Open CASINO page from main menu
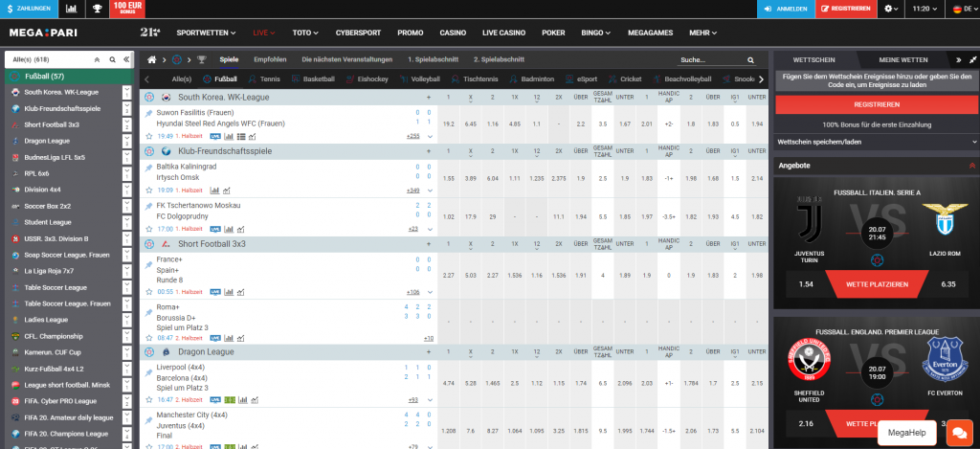 (453, 33)
